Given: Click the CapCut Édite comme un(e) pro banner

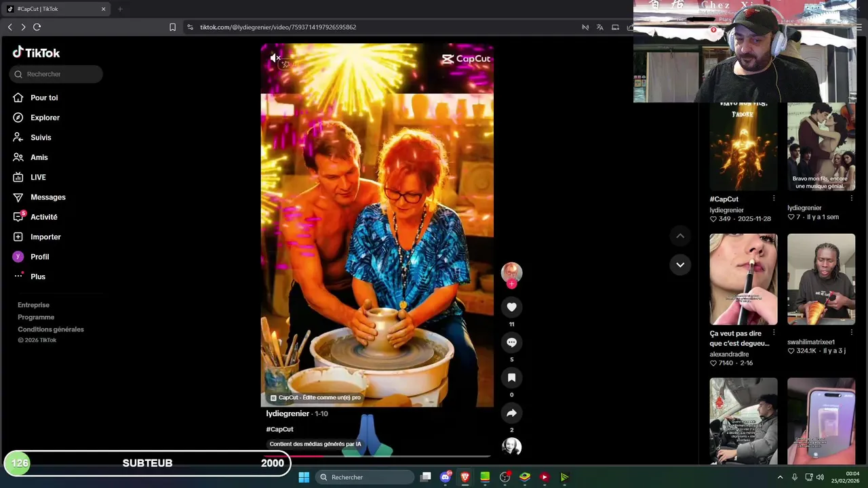Looking at the screenshot, I should (315, 398).
